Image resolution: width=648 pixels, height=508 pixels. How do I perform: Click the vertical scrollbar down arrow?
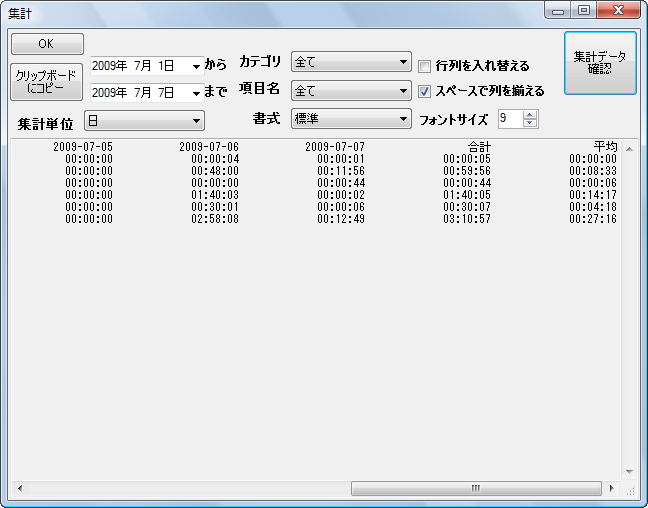point(629,472)
